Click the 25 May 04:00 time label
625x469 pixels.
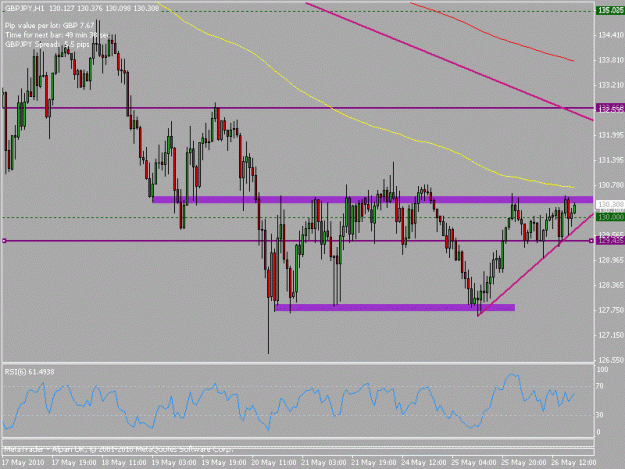[x=474, y=463]
